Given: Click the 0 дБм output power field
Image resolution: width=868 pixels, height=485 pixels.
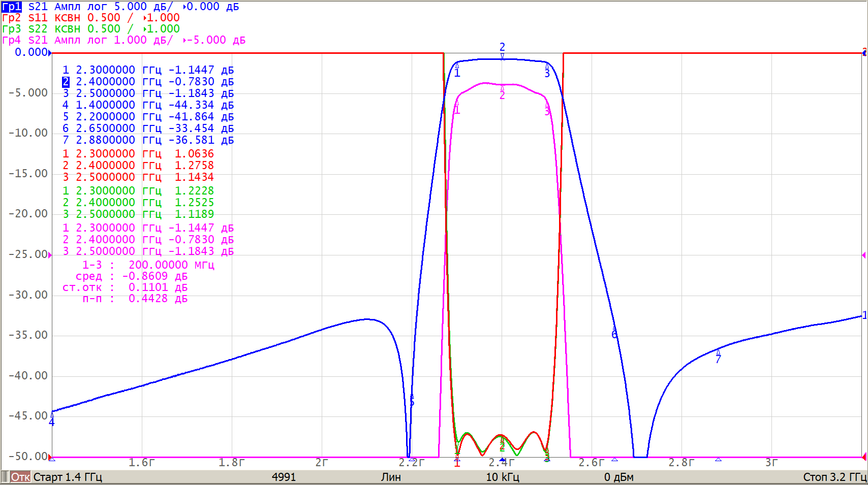Looking at the screenshot, I should pos(618,477).
